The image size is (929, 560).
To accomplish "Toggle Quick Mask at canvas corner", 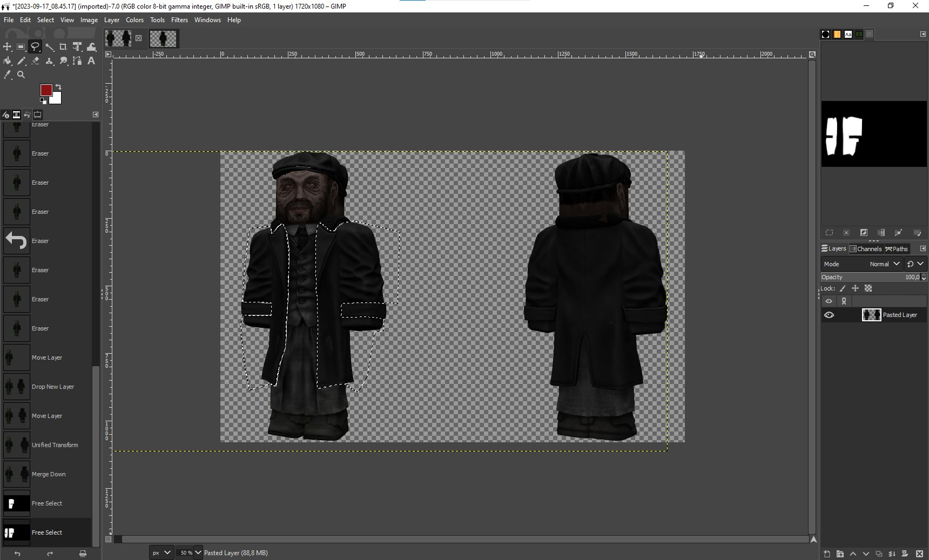I will click(108, 539).
